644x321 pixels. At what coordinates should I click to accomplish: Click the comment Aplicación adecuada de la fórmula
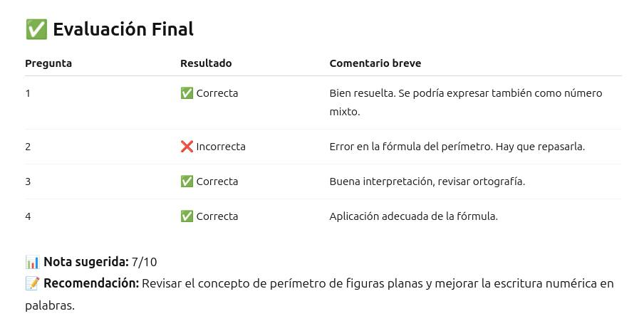[414, 216]
